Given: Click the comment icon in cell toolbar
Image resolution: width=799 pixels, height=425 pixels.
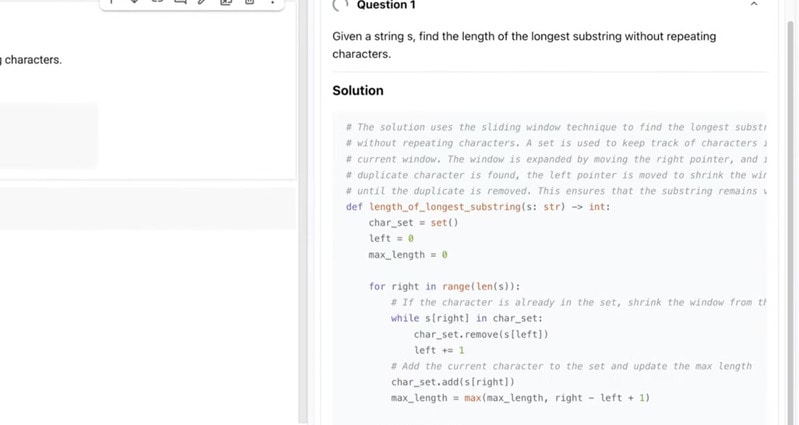Looking at the screenshot, I should (180, 2).
